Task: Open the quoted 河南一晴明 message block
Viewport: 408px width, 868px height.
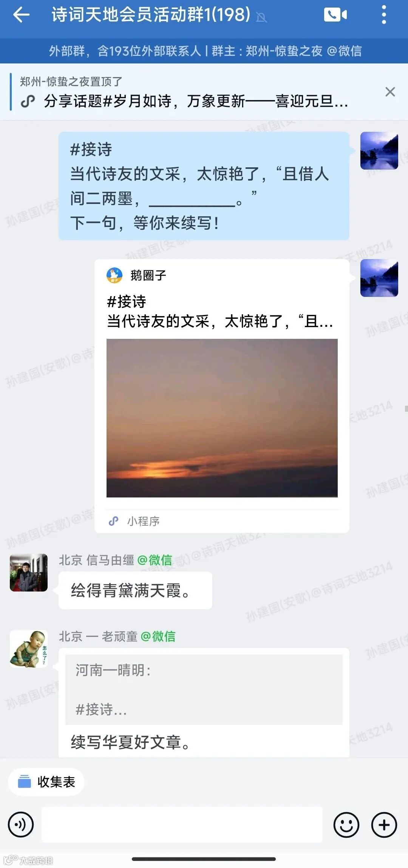Action: coord(204,690)
